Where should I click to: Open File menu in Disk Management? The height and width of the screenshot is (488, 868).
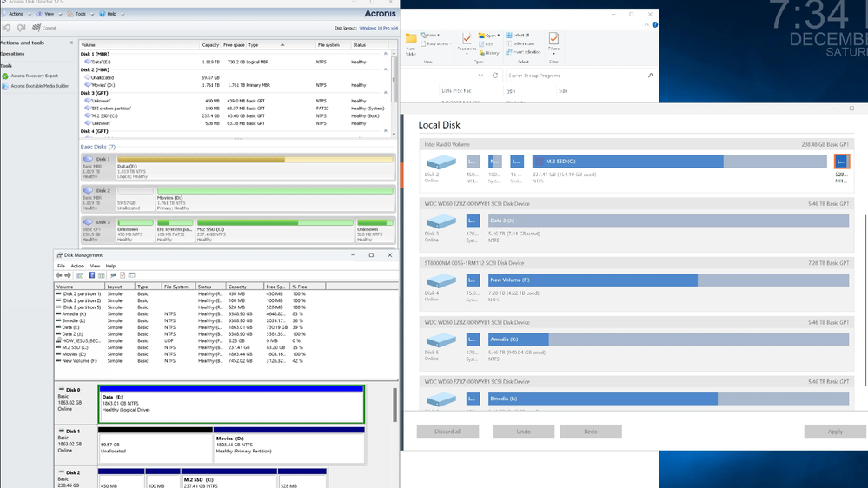[61, 266]
